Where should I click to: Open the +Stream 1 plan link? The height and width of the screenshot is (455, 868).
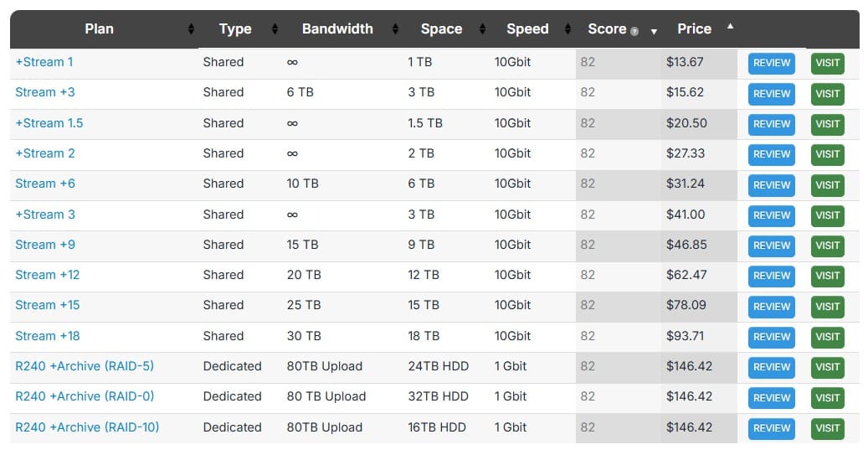44,62
